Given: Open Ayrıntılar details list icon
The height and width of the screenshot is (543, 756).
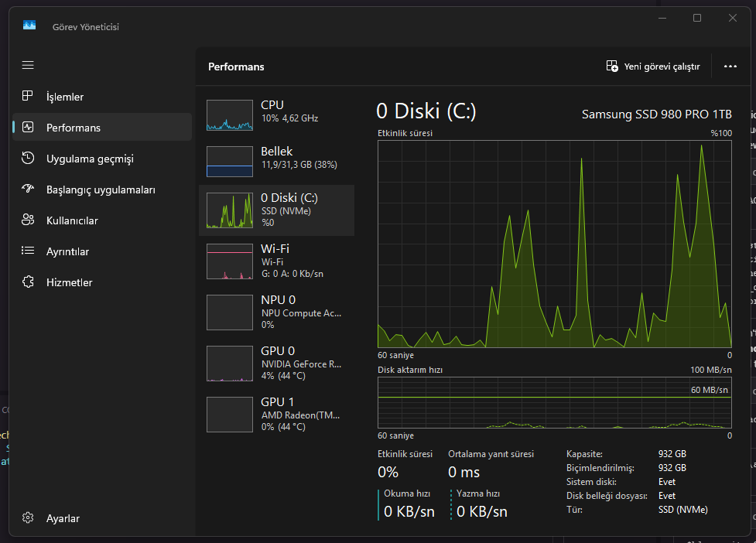Looking at the screenshot, I should click(x=28, y=251).
